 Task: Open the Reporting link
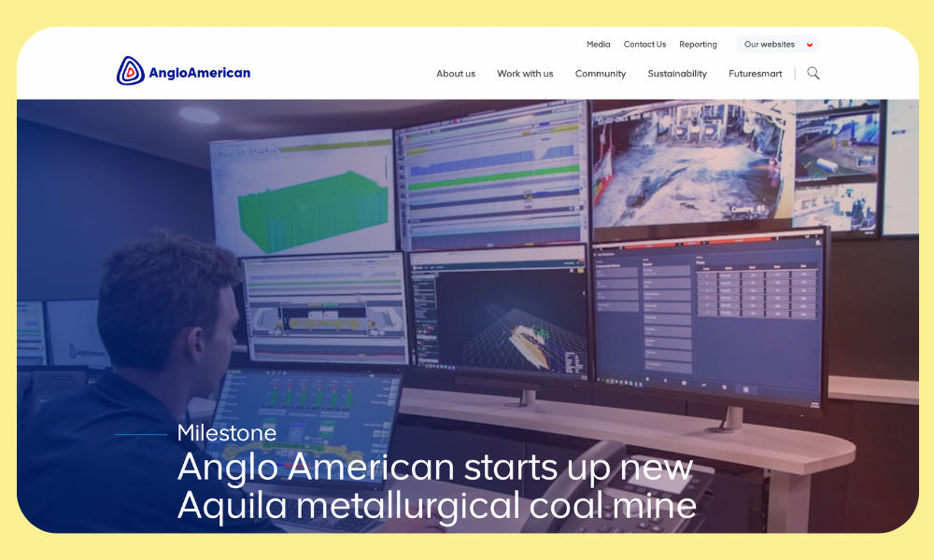click(x=698, y=44)
